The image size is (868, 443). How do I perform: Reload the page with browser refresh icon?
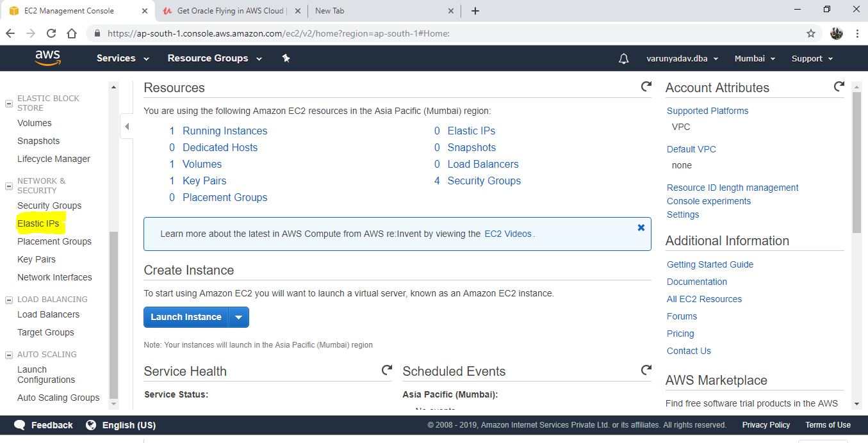coord(51,33)
